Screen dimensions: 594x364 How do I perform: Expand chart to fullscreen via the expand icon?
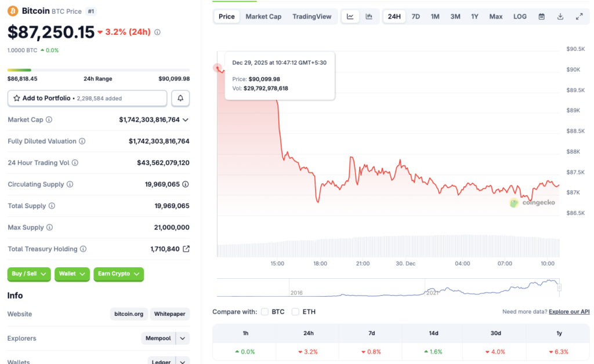point(579,16)
